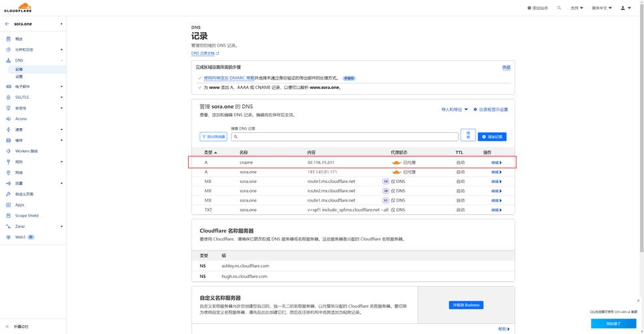Screen dimensions: 644x334
Task: Click external-link icon beside DNS 记录文档
Action: coord(218,53)
